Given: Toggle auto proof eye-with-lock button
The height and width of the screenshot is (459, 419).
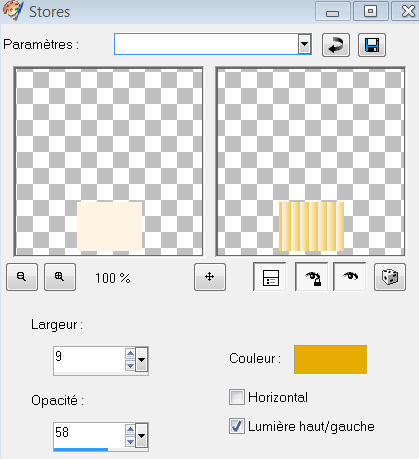Looking at the screenshot, I should [312, 277].
